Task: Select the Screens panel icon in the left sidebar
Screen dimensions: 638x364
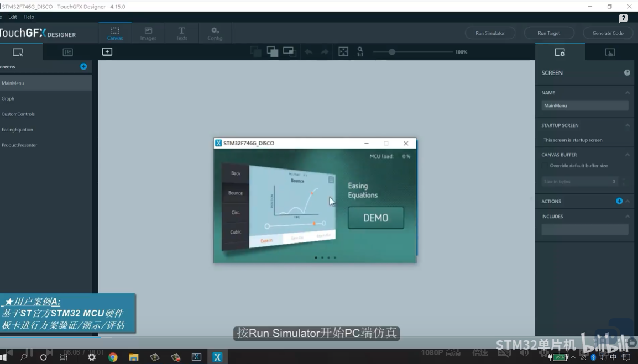Action: [x=18, y=52]
